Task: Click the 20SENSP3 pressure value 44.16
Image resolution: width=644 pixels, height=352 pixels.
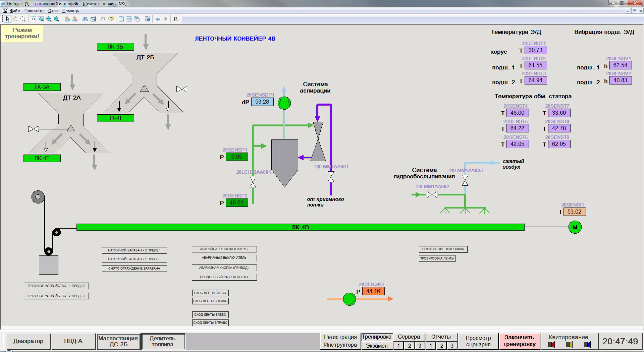Action: pos(373,291)
